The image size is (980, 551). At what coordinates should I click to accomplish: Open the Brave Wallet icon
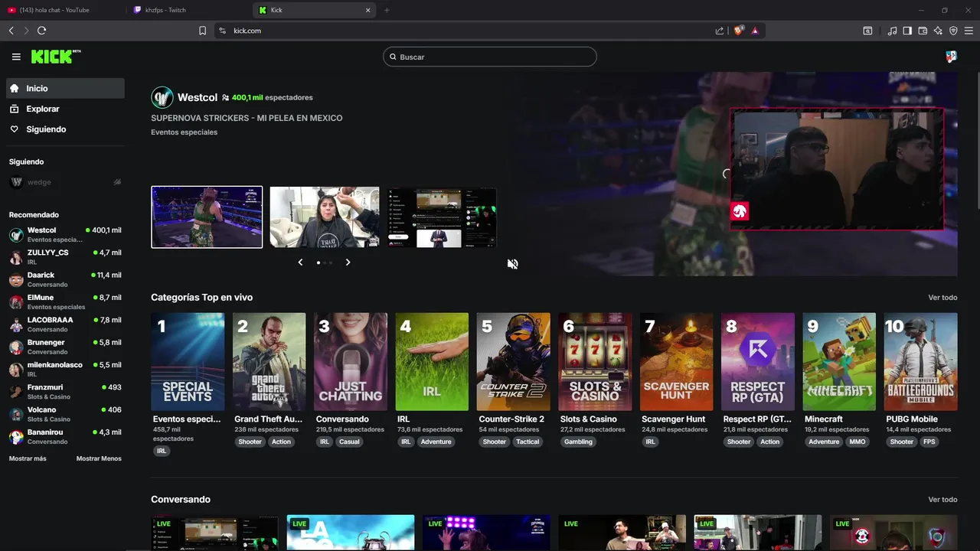(x=923, y=31)
